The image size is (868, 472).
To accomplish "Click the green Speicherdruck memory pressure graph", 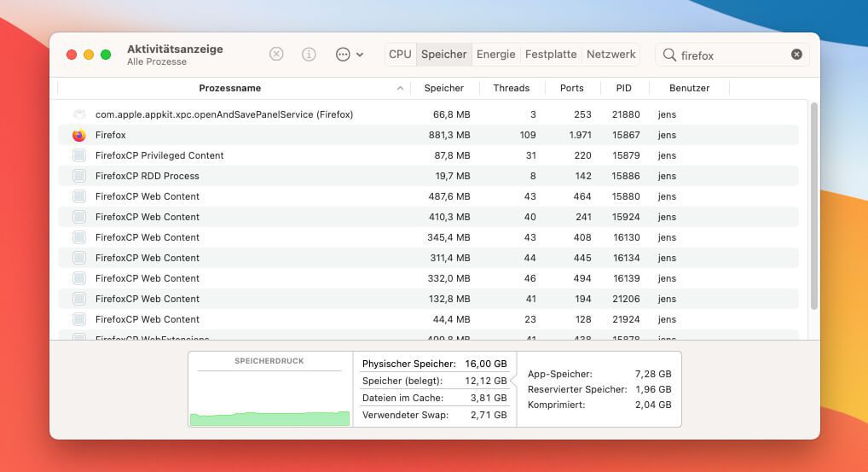I will [x=269, y=419].
